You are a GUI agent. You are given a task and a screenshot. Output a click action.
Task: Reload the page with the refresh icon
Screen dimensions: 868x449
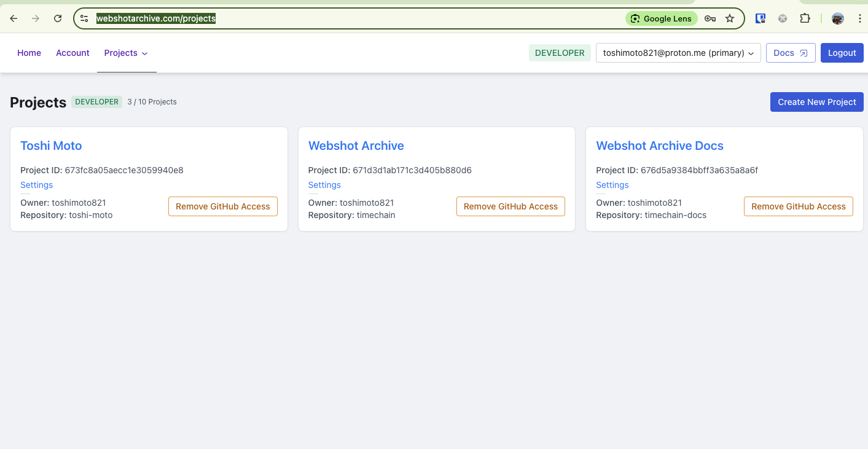(58, 18)
